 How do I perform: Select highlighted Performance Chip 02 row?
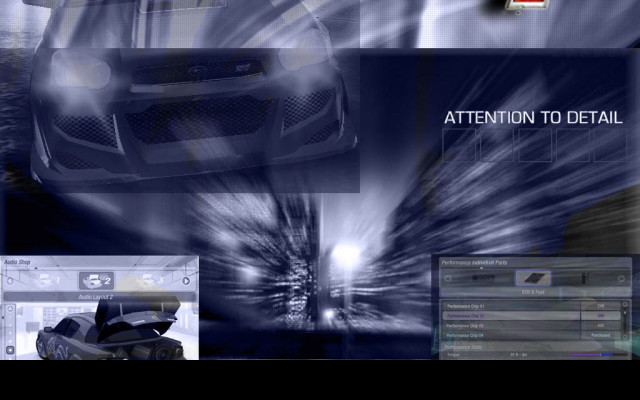531,316
